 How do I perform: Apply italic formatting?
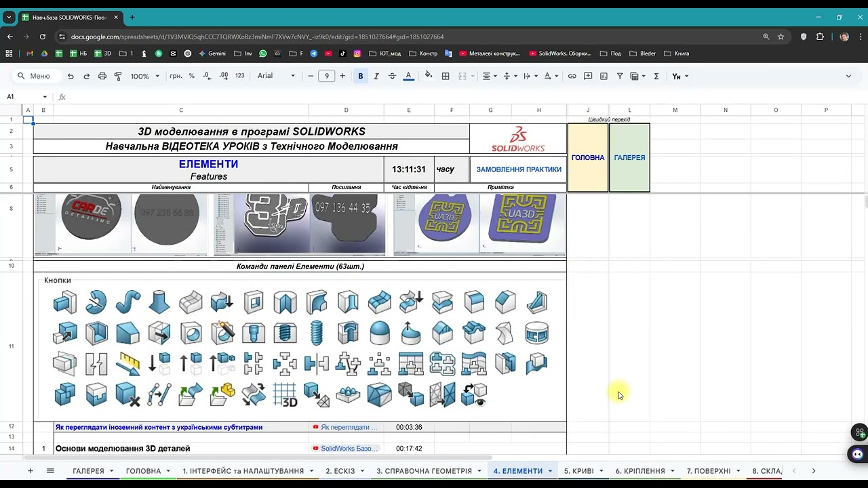(376, 77)
